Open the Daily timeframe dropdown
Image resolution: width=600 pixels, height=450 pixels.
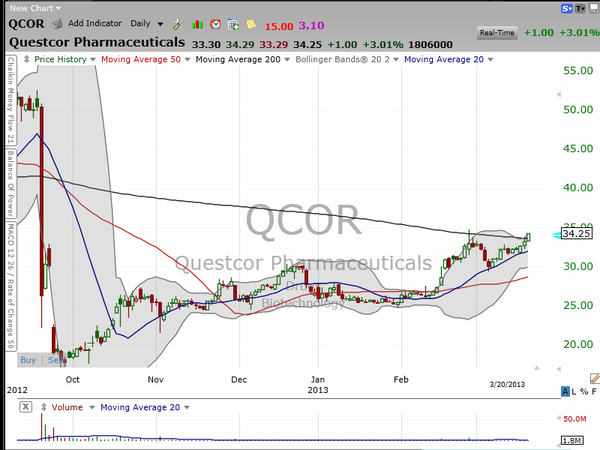pyautogui.click(x=147, y=24)
